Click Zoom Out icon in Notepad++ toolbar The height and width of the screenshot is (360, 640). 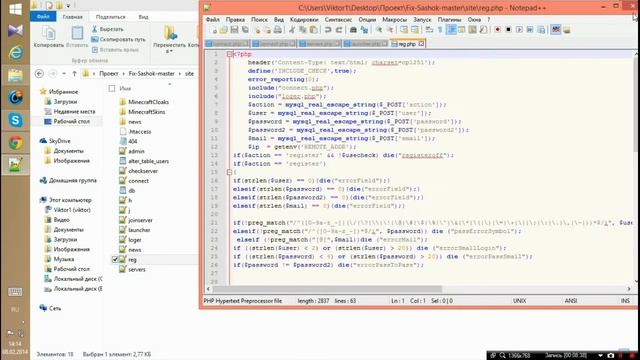pyautogui.click(x=390, y=30)
